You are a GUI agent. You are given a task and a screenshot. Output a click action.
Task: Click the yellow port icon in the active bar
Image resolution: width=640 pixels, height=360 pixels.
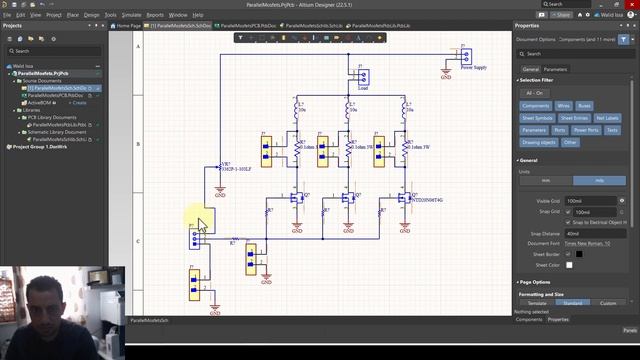click(x=337, y=38)
